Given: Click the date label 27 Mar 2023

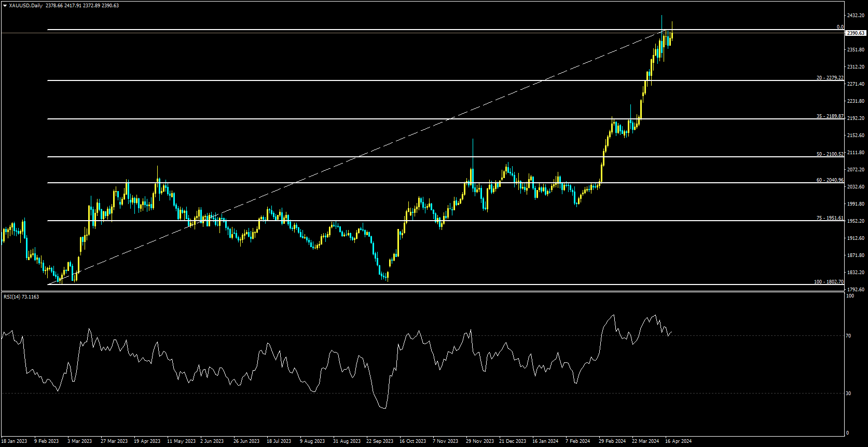Looking at the screenshot, I should pyautogui.click(x=114, y=441).
